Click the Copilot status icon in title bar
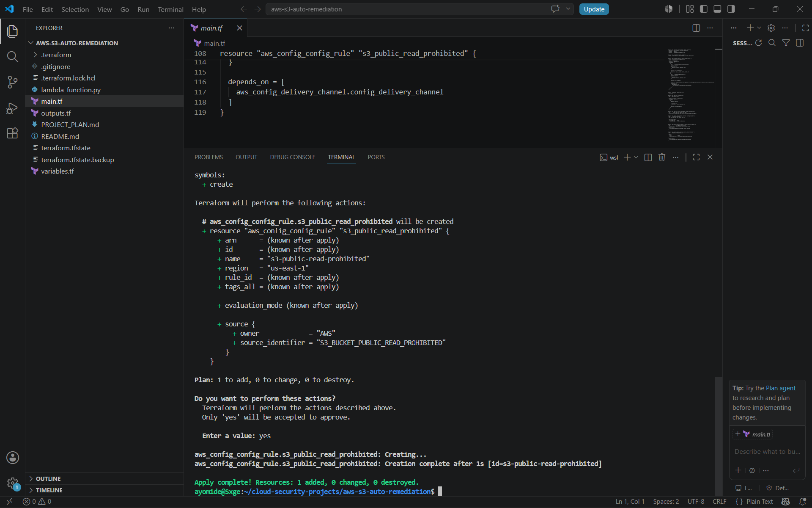Screen dimensions: 812x508 tap(669, 9)
